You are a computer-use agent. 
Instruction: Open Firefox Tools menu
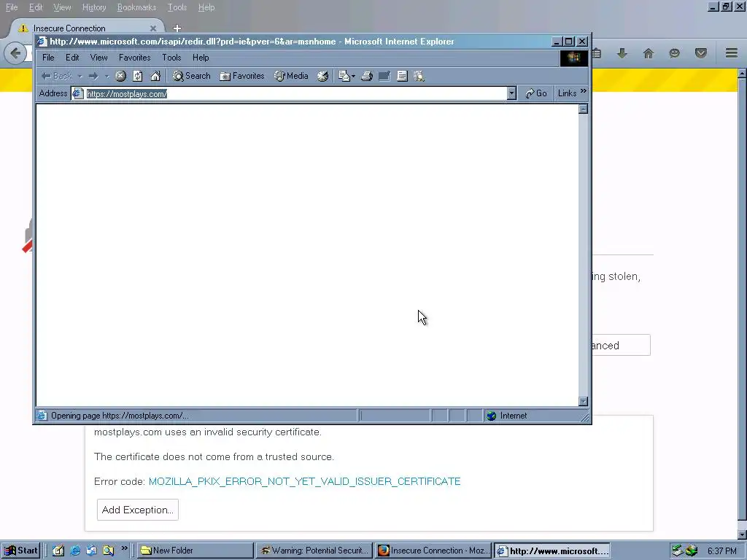click(x=177, y=7)
